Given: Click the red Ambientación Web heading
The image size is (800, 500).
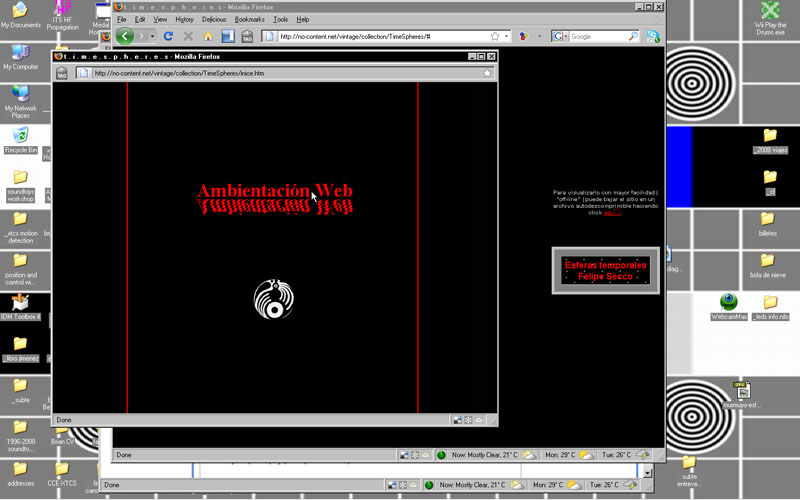Looking at the screenshot, I should tap(274, 191).
